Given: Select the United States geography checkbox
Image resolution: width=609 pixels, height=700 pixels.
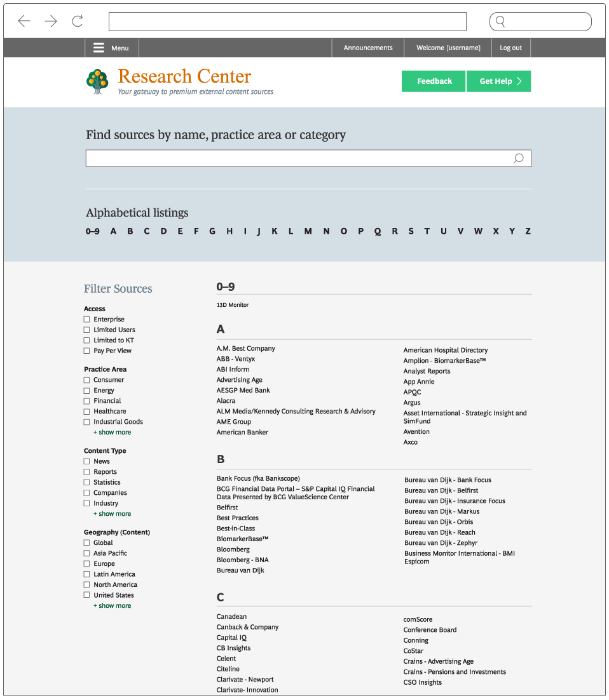Looking at the screenshot, I should (x=86, y=595).
